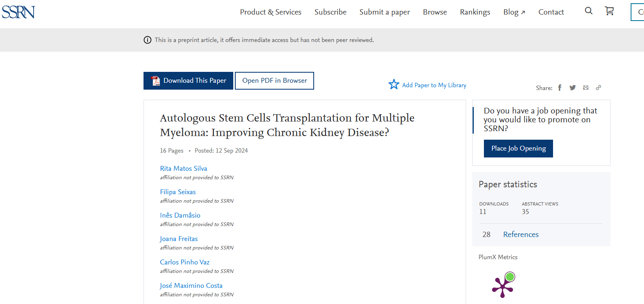The width and height of the screenshot is (644, 304).
Task: Click Place Job Opening button
Action: coord(518,149)
